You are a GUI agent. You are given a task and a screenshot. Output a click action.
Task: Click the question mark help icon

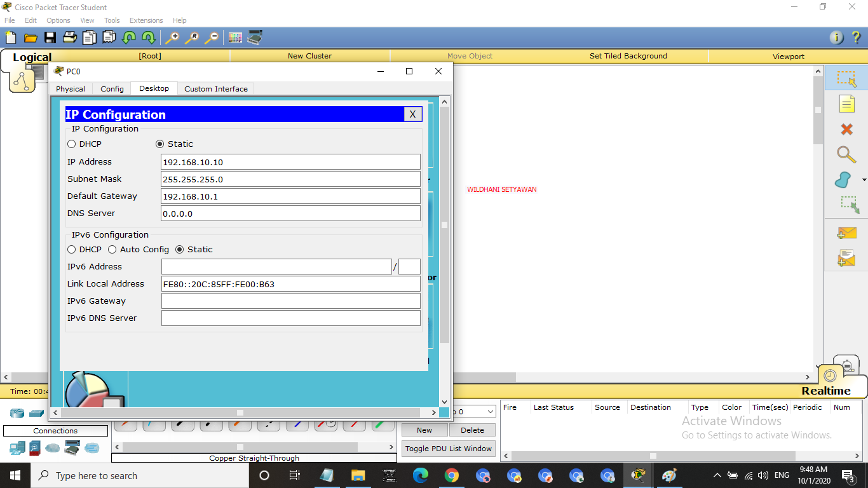856,37
